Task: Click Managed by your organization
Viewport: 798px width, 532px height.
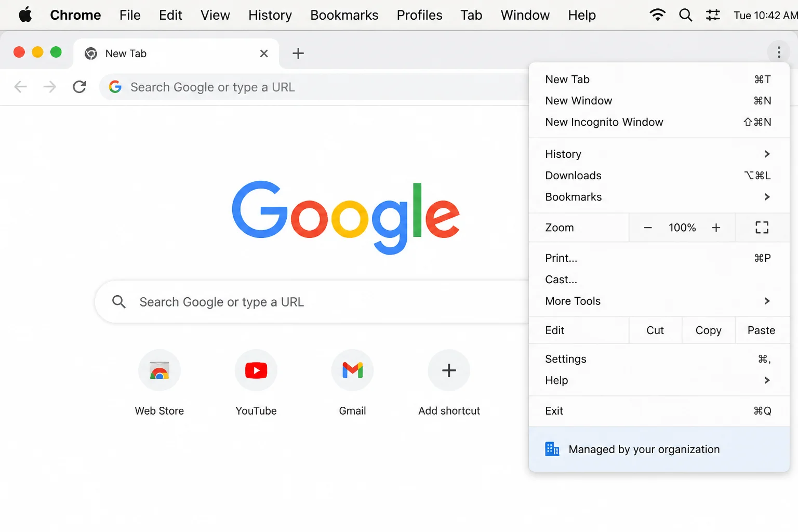Action: 659,449
